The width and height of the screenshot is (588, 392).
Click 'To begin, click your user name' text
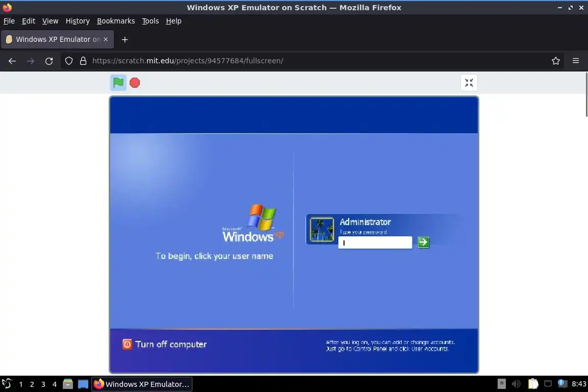pos(214,256)
